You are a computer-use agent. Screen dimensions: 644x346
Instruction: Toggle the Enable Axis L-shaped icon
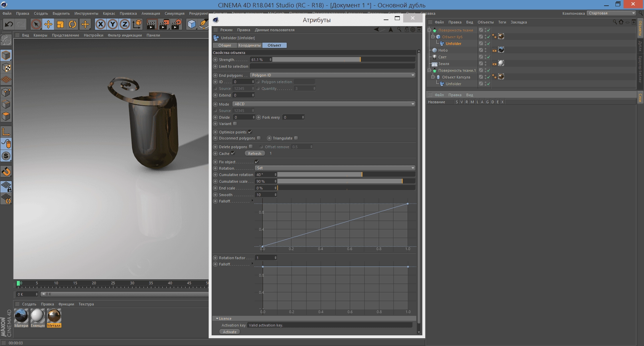[x=6, y=131]
